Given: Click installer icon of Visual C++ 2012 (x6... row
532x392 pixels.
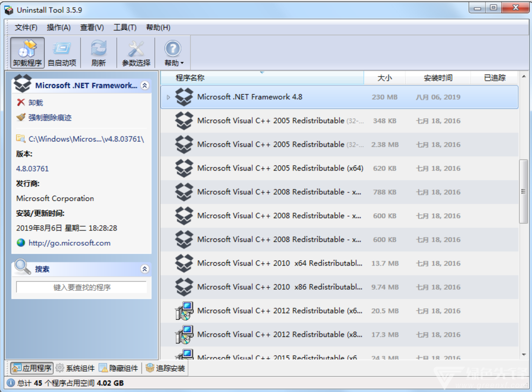Looking at the screenshot, I should 184,311.
